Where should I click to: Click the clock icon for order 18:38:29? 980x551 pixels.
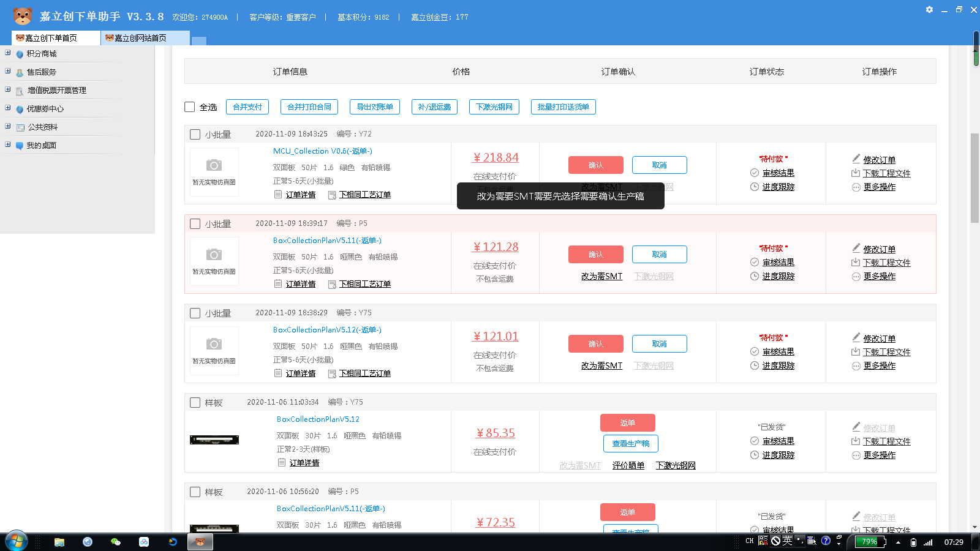point(755,365)
